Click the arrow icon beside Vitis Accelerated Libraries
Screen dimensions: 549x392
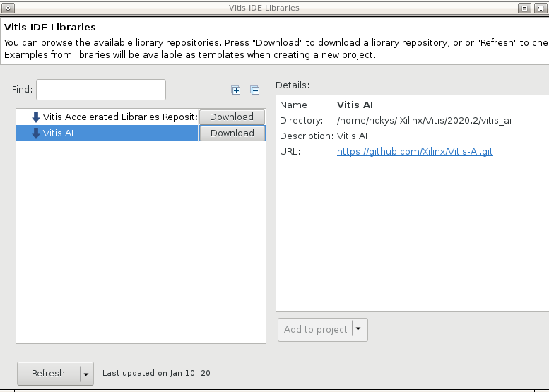35,117
